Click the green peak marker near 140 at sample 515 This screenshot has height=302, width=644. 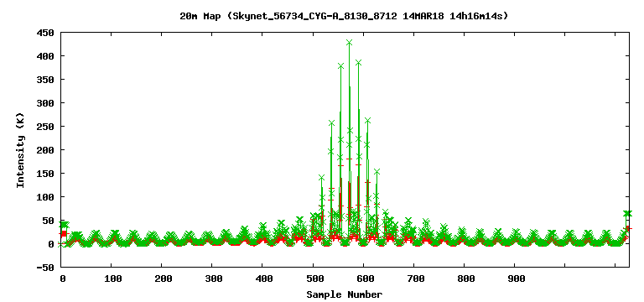click(322, 178)
